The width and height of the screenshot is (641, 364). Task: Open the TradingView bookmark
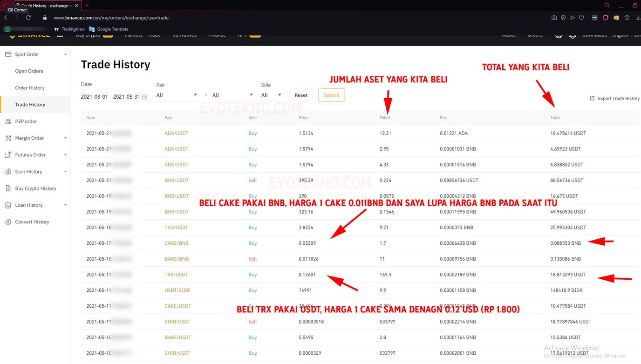pos(69,29)
